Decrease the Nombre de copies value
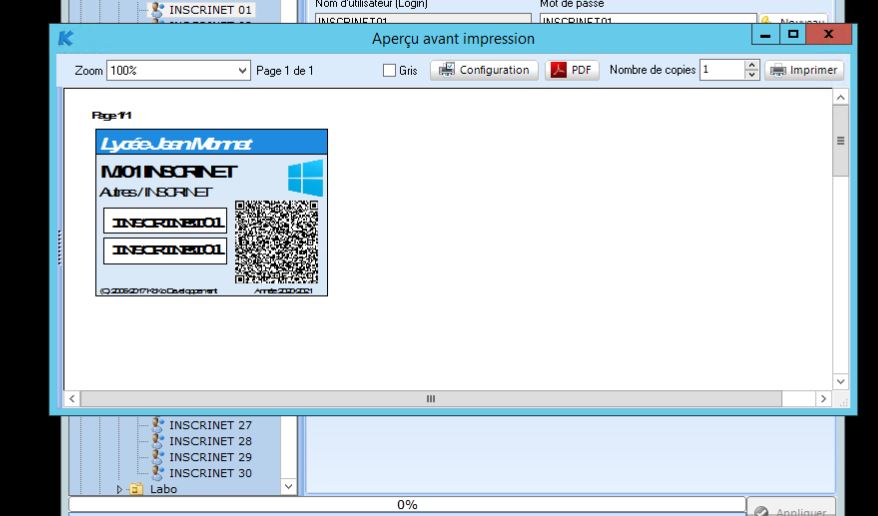The height and width of the screenshot is (516, 878). tap(752, 75)
